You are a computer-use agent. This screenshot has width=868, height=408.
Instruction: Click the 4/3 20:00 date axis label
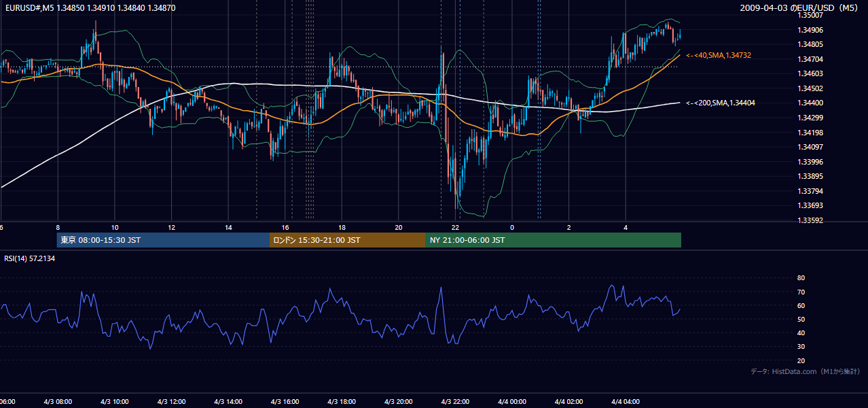point(399,402)
